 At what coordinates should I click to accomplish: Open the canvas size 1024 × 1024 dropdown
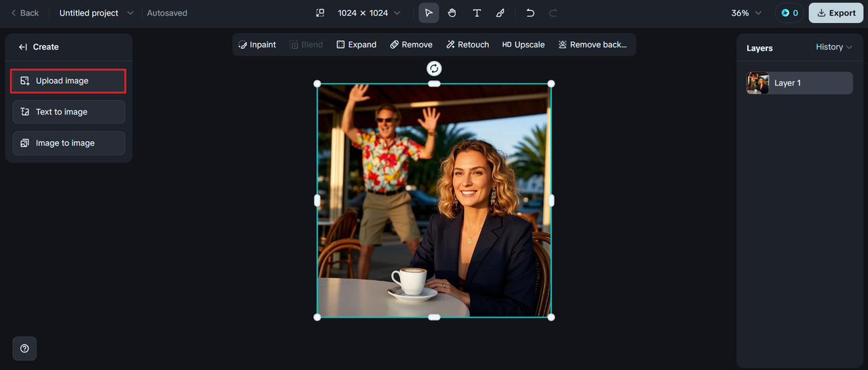coord(368,13)
